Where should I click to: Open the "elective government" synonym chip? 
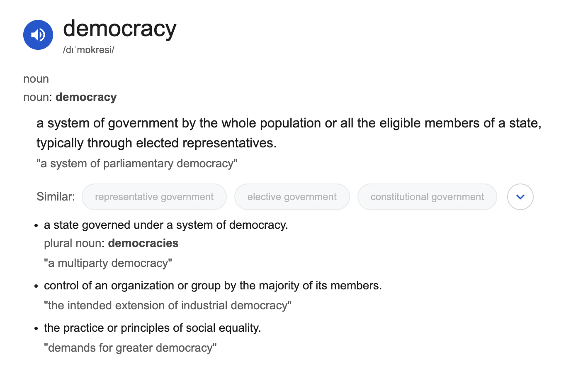292,197
